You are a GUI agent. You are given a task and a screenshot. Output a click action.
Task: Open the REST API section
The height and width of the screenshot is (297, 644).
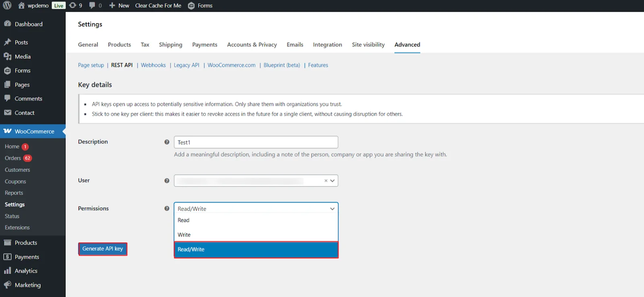point(122,65)
